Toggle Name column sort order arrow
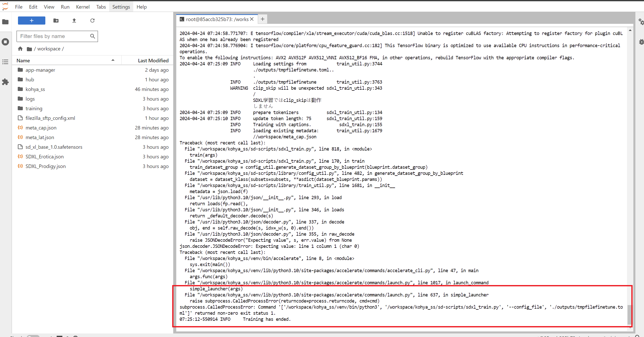 [113, 60]
